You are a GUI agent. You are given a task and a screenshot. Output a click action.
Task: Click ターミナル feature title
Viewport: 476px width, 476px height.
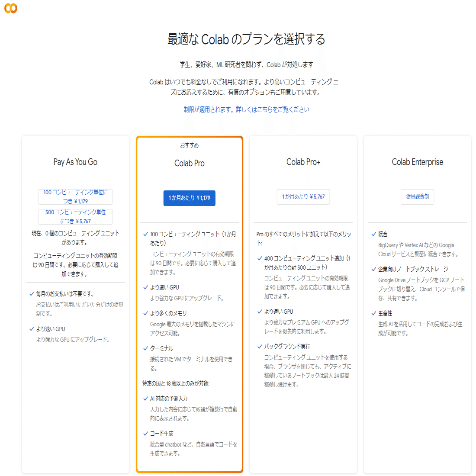click(x=161, y=348)
